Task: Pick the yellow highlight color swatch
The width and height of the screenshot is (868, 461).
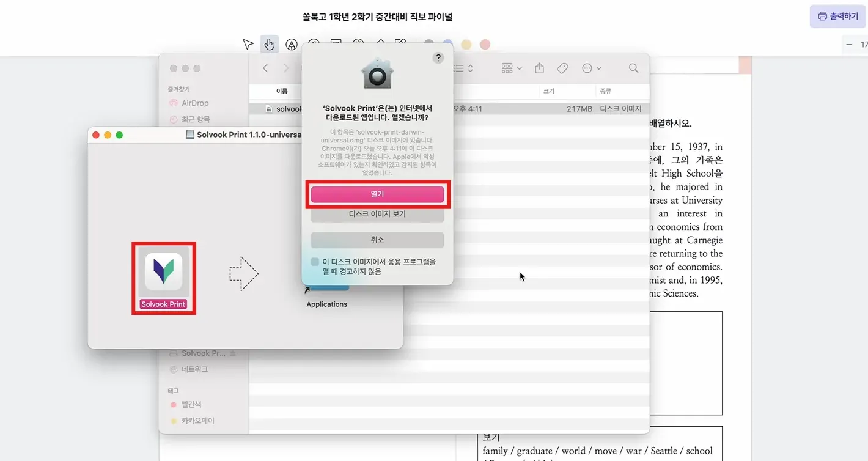Action: (466, 45)
